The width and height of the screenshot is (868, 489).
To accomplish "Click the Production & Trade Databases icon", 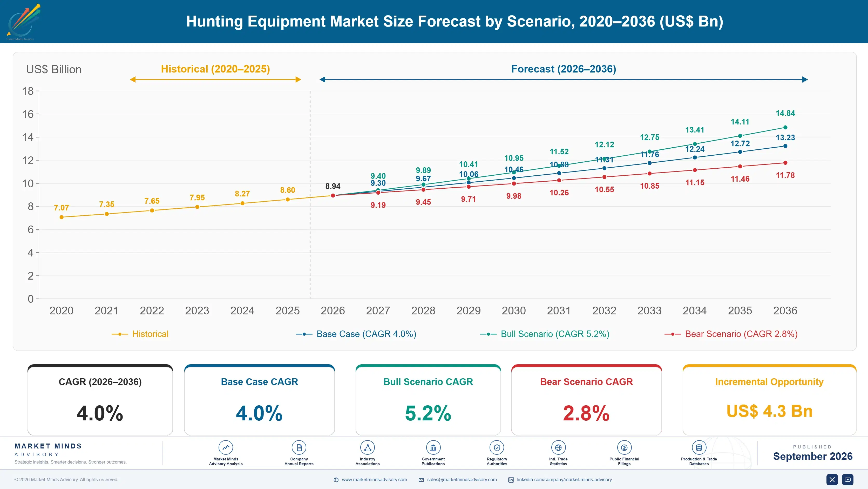I will pos(699,447).
